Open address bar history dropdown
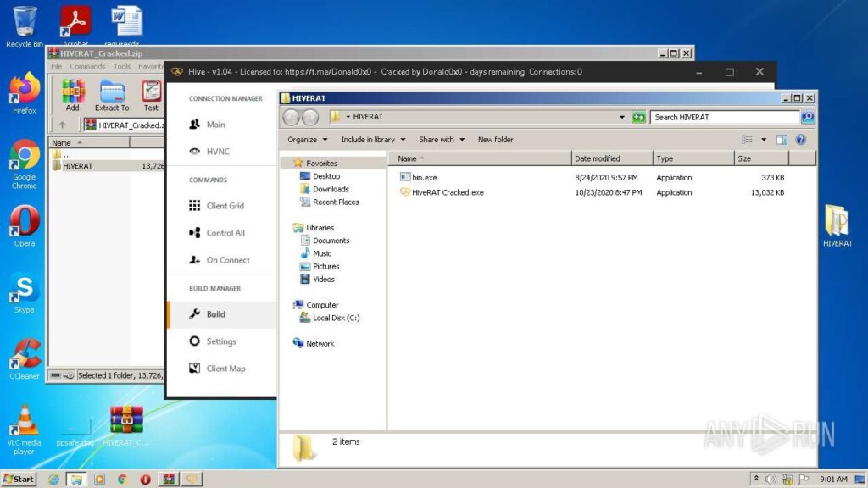868x488 pixels. click(621, 117)
